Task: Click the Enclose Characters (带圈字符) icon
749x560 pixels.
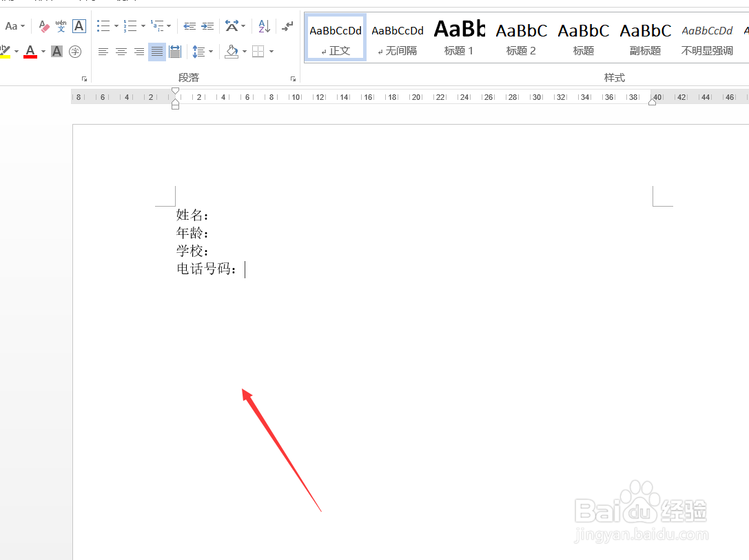Action: click(76, 52)
